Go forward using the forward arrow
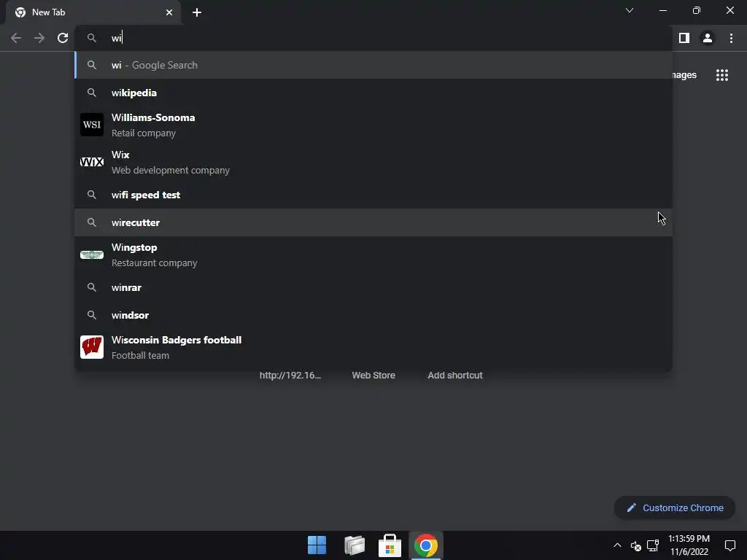This screenshot has width=747, height=560. pos(39,38)
